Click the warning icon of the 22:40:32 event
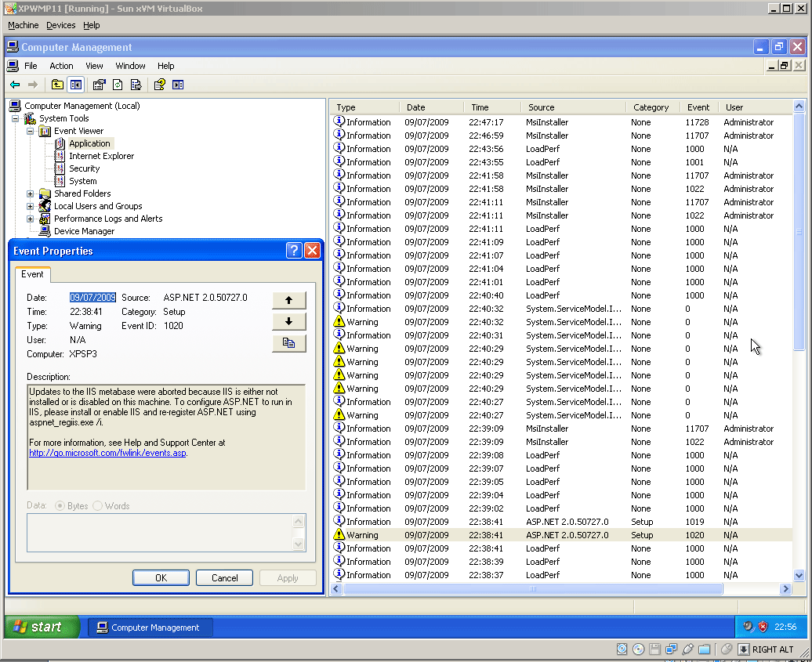The image size is (812, 662). (339, 321)
